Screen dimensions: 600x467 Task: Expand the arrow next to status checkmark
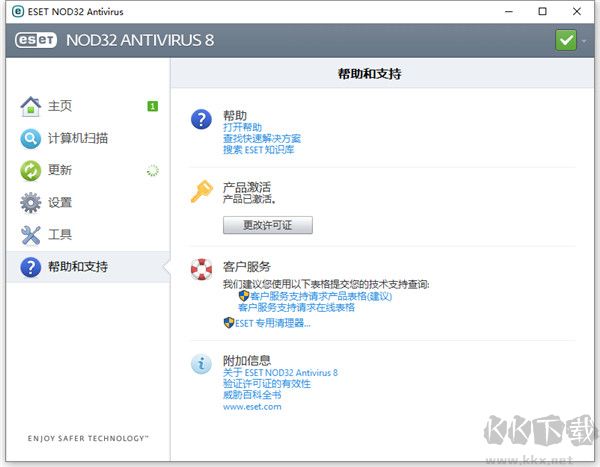click(x=584, y=41)
